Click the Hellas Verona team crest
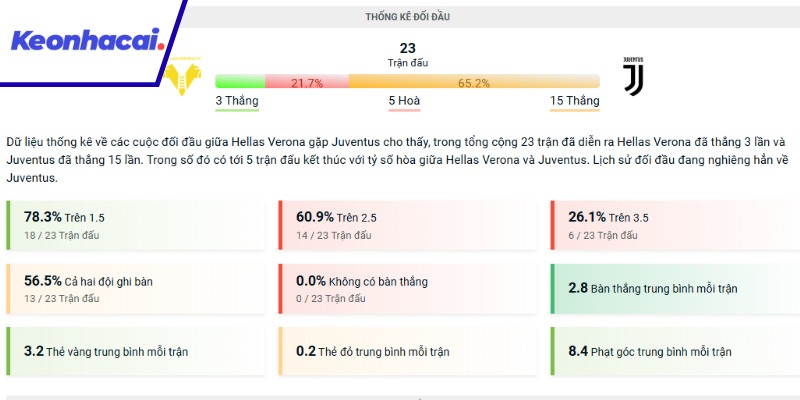Screen dimensions: 800x400 point(181,76)
